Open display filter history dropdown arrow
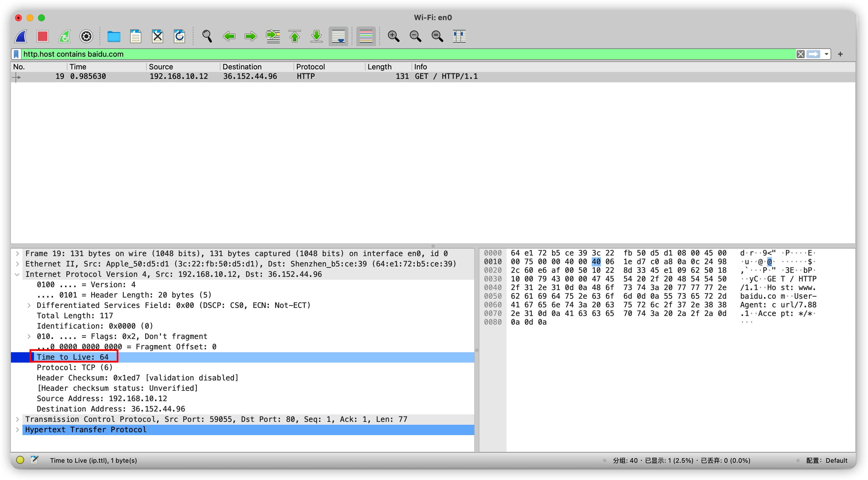Image resolution: width=868 pixels, height=480 pixels. [x=826, y=54]
